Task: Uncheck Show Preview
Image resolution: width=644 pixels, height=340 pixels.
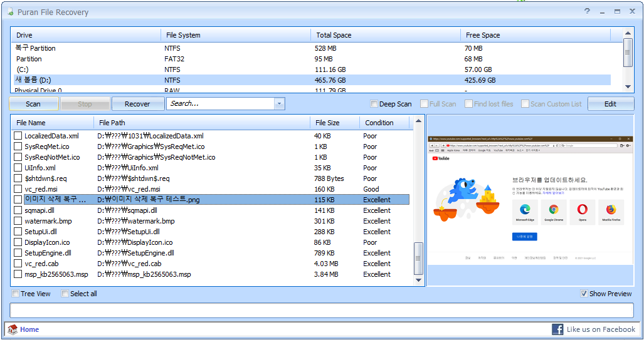Action: click(x=584, y=294)
